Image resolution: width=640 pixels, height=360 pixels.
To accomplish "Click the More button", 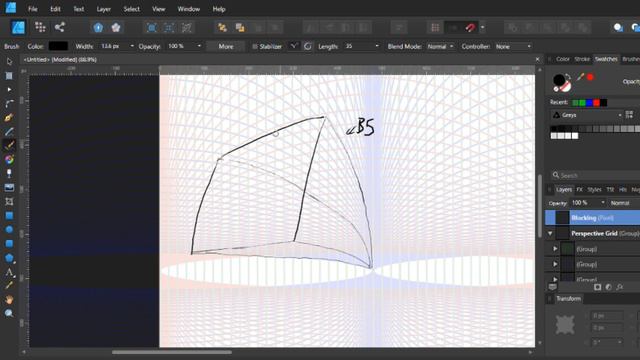I will point(226,47).
